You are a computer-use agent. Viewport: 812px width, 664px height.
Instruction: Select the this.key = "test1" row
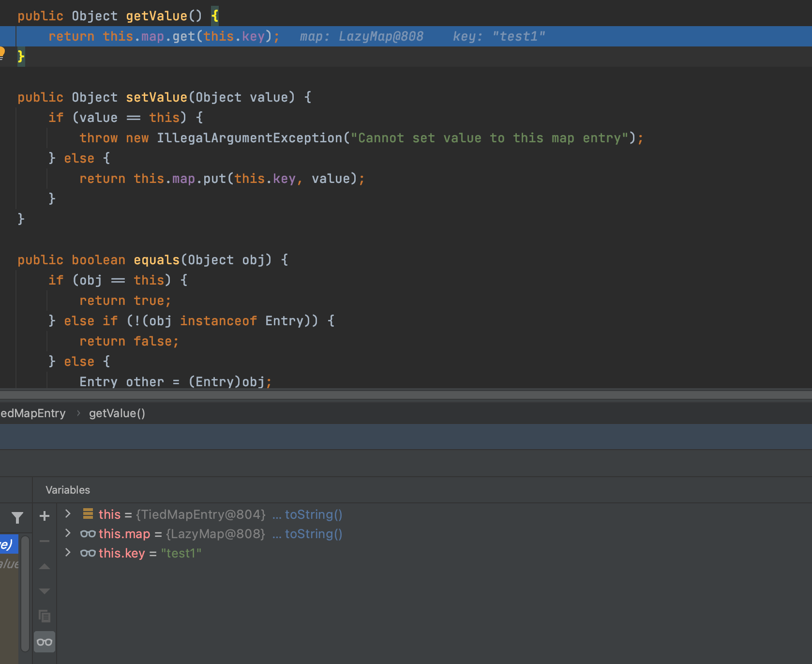click(150, 553)
